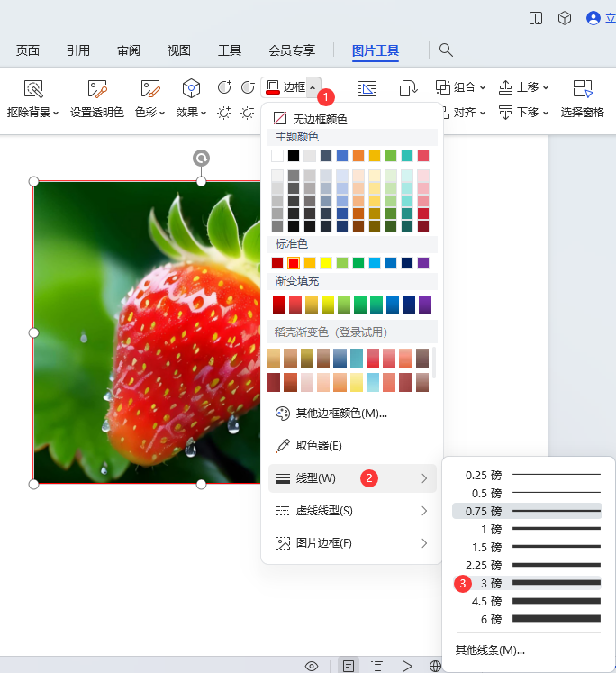This screenshot has height=673, width=616.
Task: Switch to the Review (审阅) tab
Action: pyautogui.click(x=128, y=50)
